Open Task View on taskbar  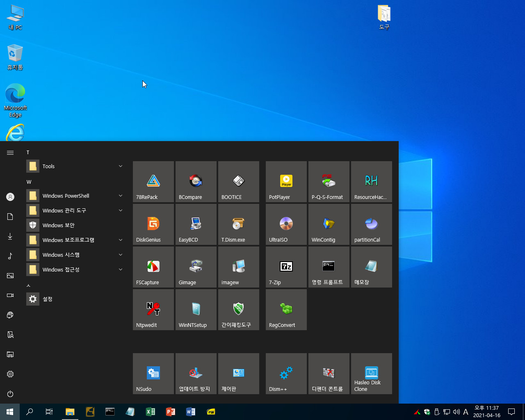point(49,412)
